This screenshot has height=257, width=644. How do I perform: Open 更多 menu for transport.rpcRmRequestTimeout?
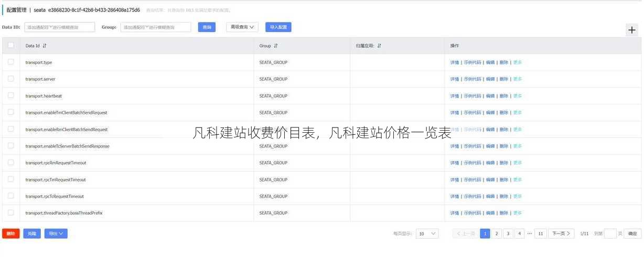pos(518,163)
